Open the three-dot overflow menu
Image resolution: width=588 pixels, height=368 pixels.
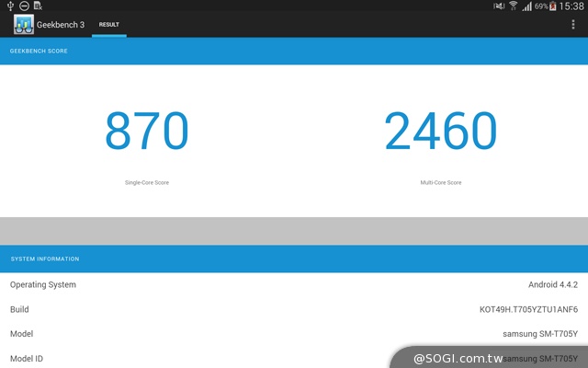(573, 25)
